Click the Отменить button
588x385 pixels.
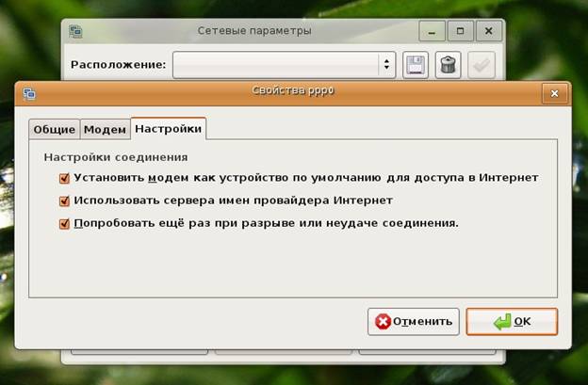[x=414, y=321]
